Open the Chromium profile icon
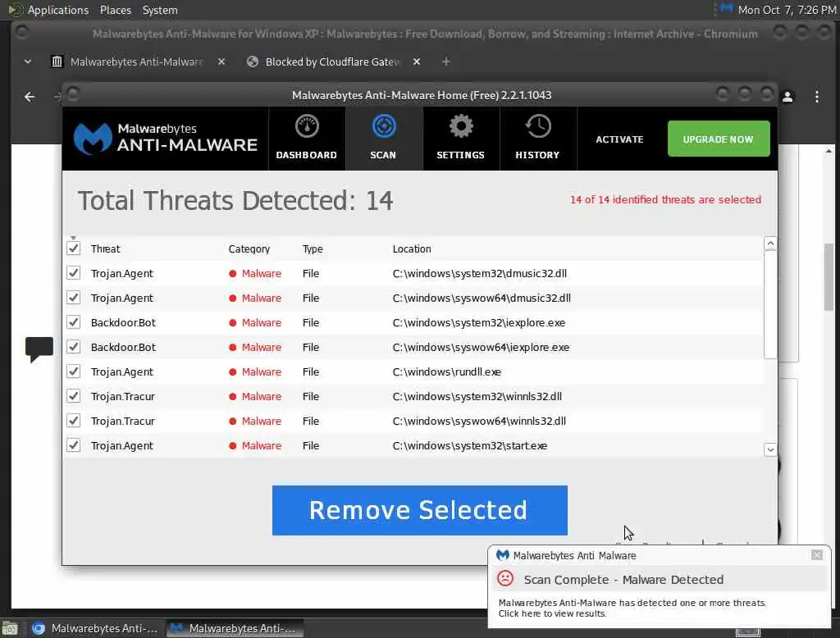This screenshot has height=638, width=840. click(x=787, y=97)
